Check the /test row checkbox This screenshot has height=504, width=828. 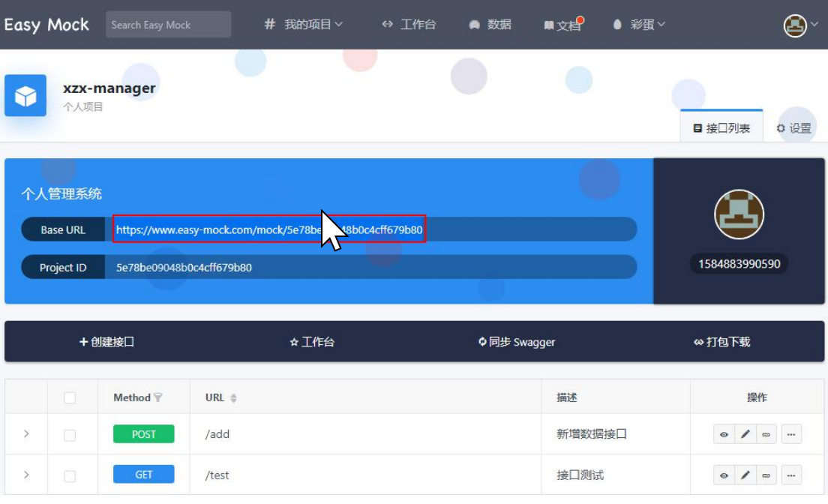click(x=70, y=476)
